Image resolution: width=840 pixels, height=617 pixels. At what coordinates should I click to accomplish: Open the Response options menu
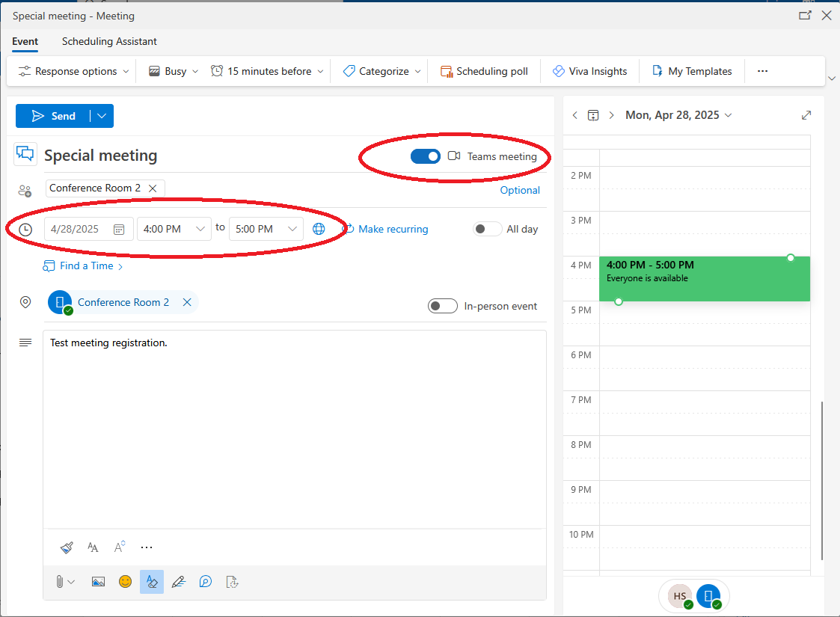[73, 71]
